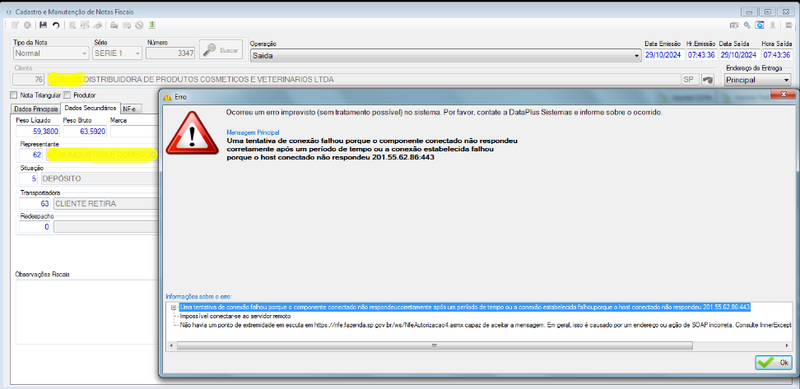Screen dimensions: 800x389
Task: Click the greyed grid-dots toolbar icon
Action: (x=85, y=25)
